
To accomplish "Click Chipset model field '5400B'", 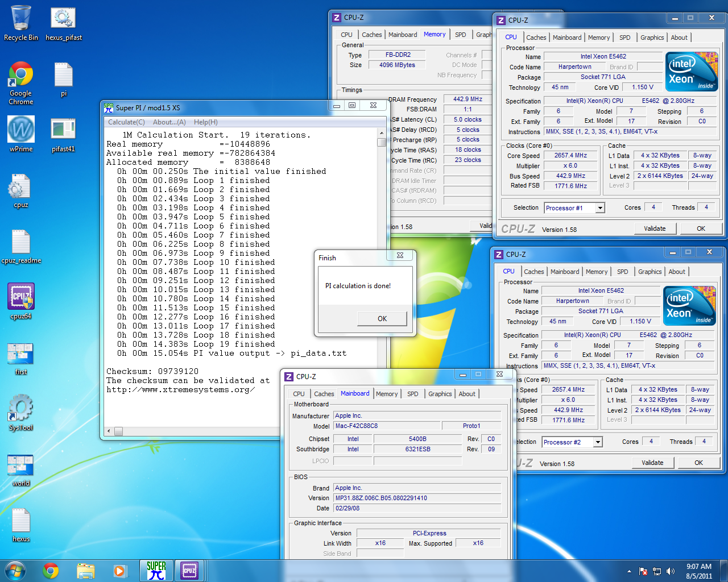I will coord(417,439).
